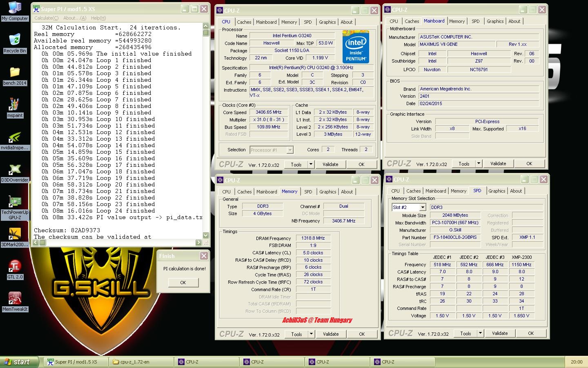This screenshot has height=368, width=588.
Task: Launch TechPowerUp GPU-Z shortcut
Action: click(15, 208)
